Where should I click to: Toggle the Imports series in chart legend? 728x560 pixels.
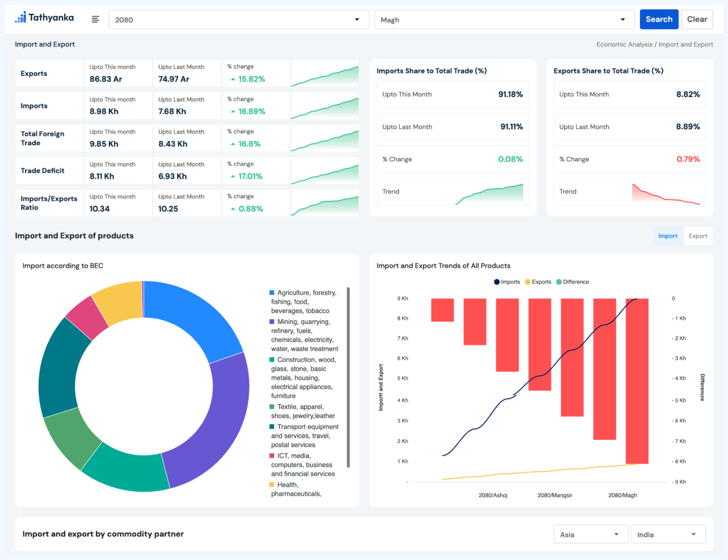pos(507,282)
